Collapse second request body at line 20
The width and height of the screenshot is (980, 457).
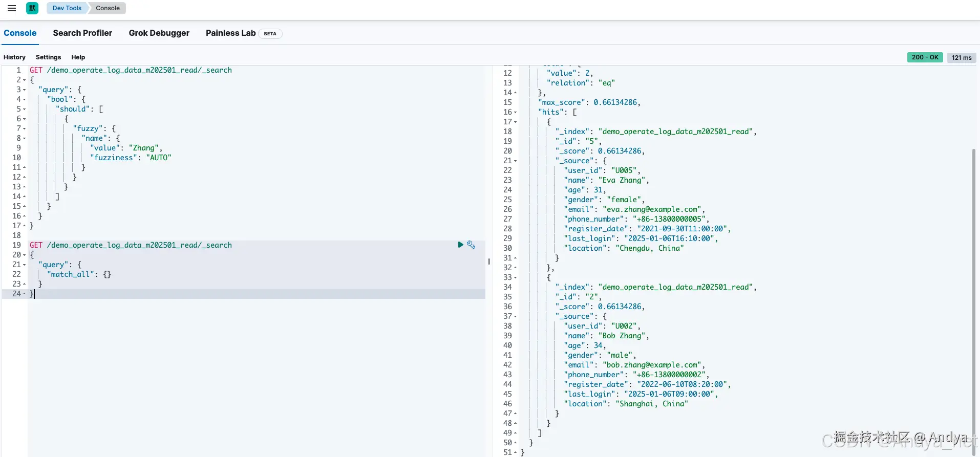pyautogui.click(x=24, y=255)
